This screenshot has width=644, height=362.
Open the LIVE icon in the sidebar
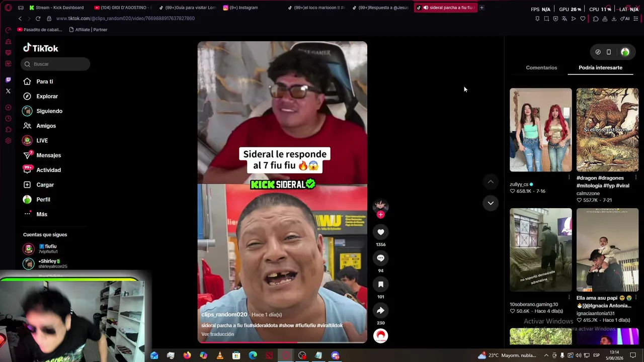pos(27,140)
